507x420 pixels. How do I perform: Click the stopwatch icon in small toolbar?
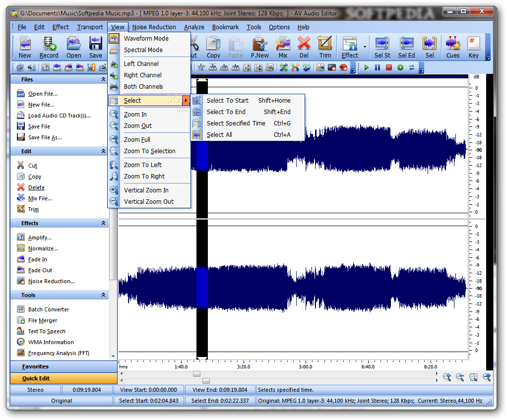click(x=20, y=67)
